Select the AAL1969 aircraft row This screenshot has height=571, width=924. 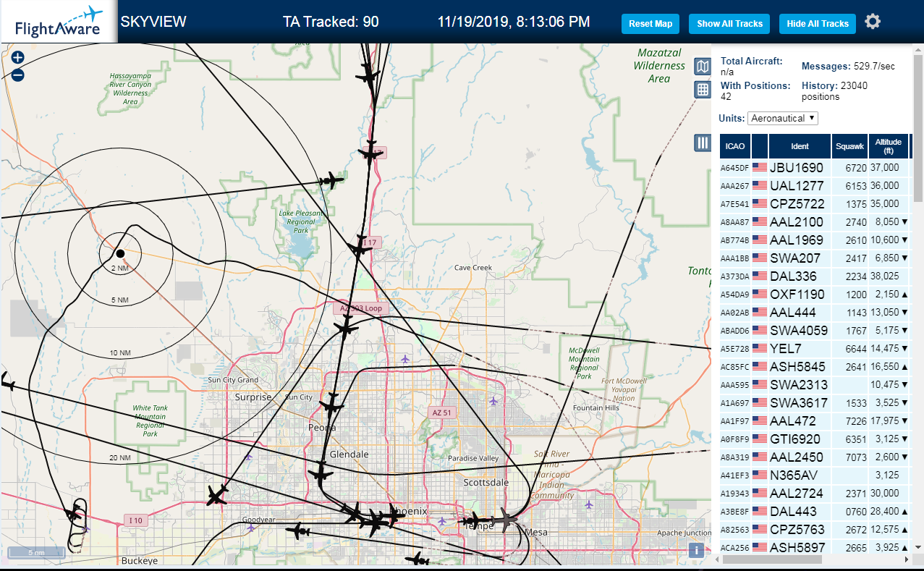point(815,240)
